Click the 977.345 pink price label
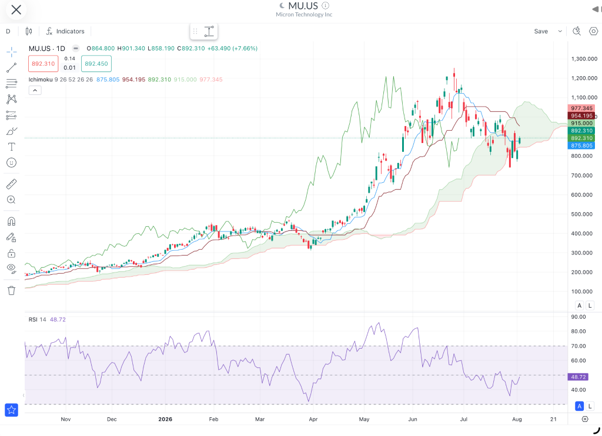The image size is (602, 436). tap(581, 108)
